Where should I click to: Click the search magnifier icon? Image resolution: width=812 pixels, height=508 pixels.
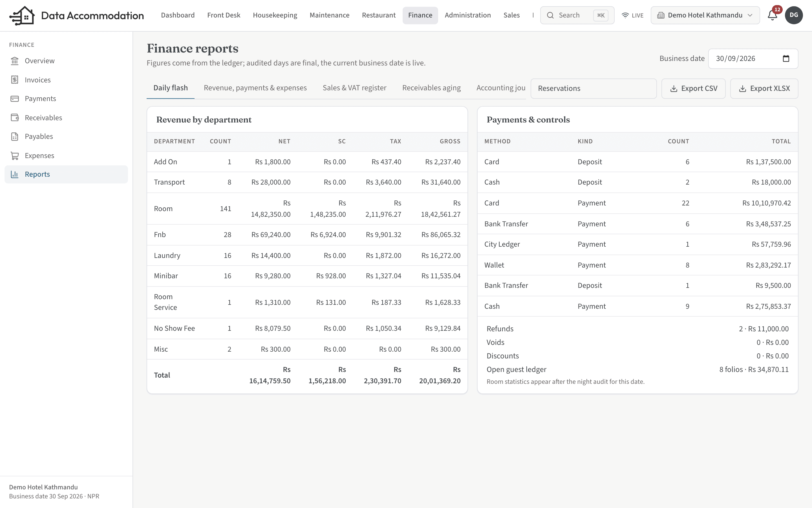[x=550, y=15]
